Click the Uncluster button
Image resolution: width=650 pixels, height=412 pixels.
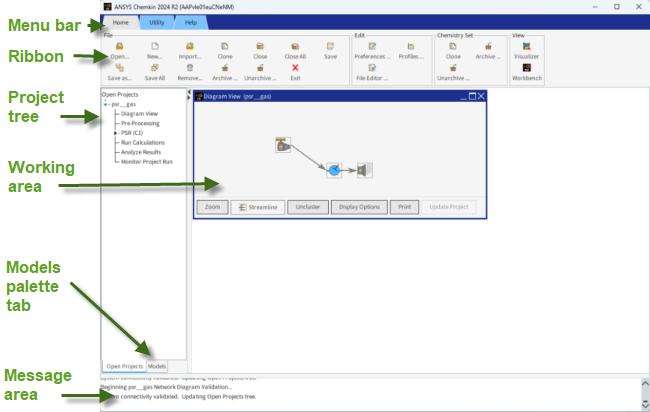coord(308,207)
